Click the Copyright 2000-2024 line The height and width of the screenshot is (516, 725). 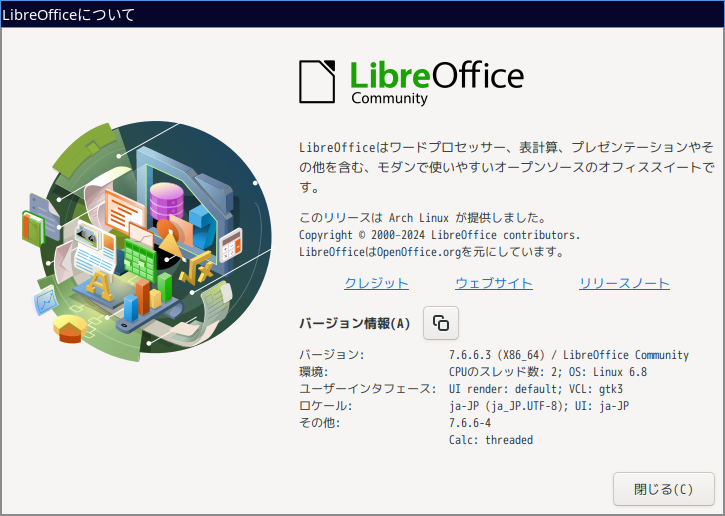439,235
